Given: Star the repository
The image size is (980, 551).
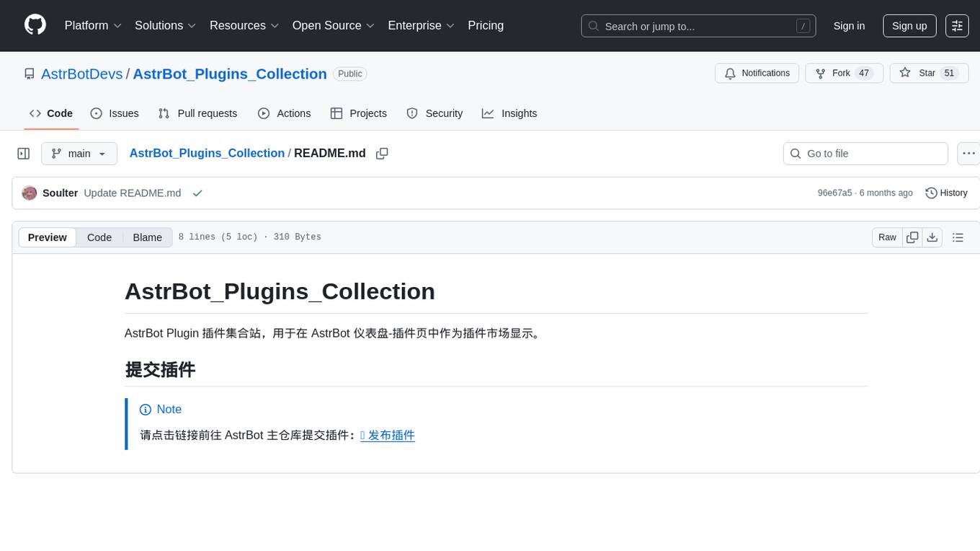Looking at the screenshot, I should tap(930, 74).
